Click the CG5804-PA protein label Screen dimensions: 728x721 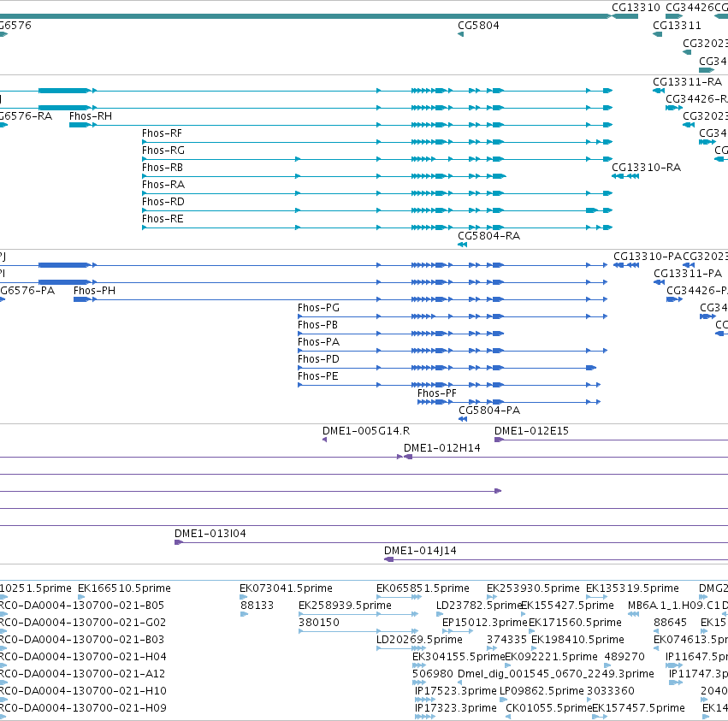coord(489,411)
